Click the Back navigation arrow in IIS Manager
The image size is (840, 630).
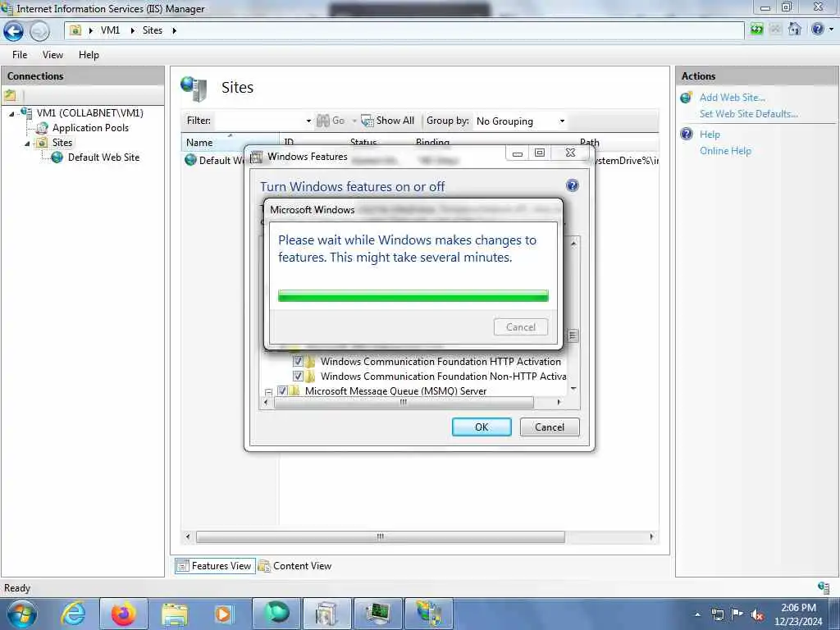click(13, 31)
